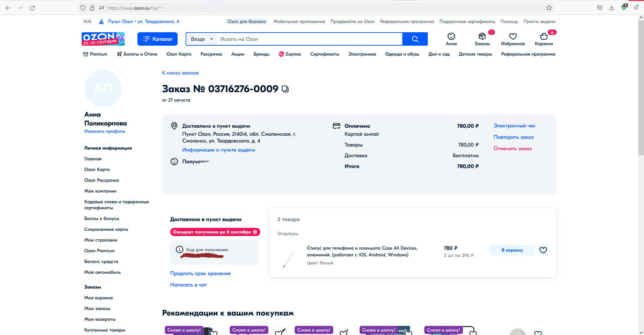The width and height of the screenshot is (644, 335).
Task: Click the Shop4you seller name
Action: tap(288, 234)
